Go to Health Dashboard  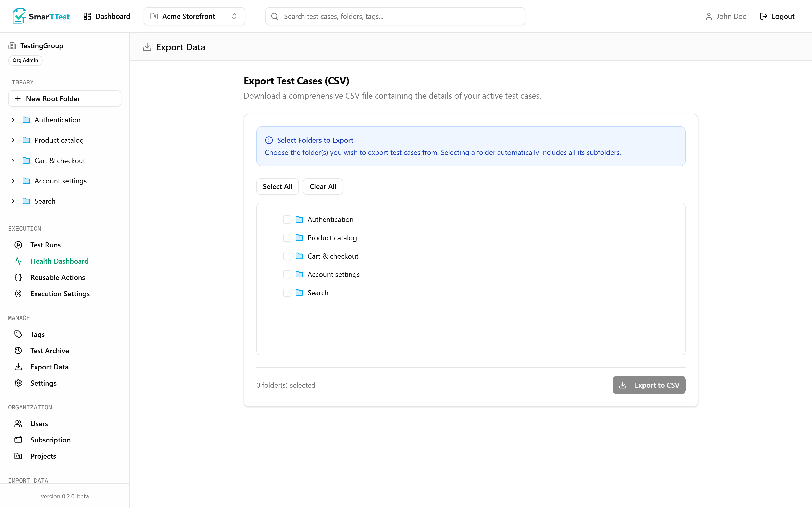59,261
